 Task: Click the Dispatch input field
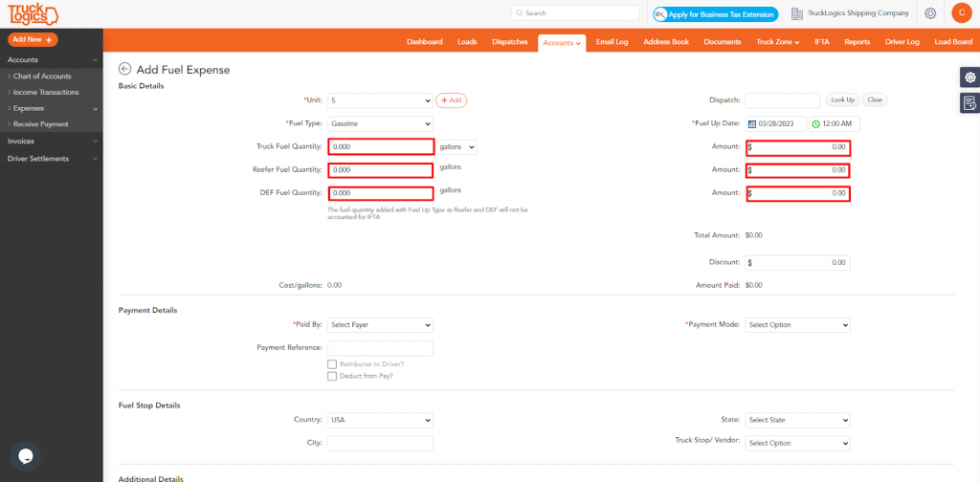click(x=783, y=99)
